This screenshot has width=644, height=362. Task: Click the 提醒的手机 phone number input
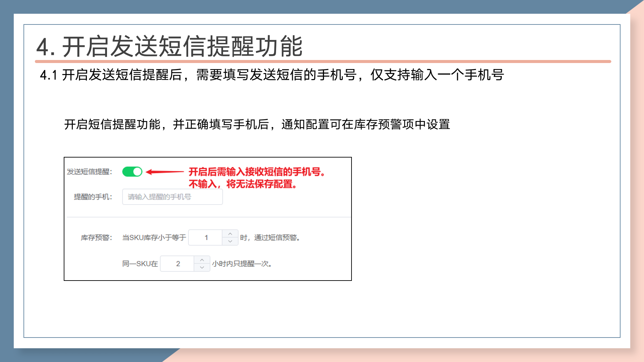pos(172,197)
